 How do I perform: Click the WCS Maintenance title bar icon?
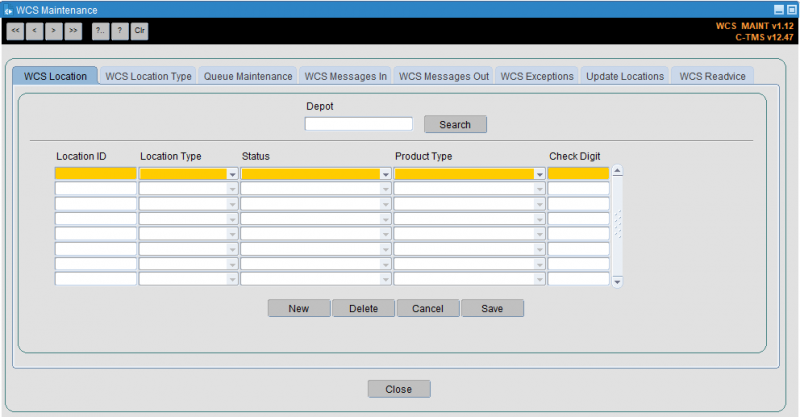pyautogui.click(x=8, y=10)
